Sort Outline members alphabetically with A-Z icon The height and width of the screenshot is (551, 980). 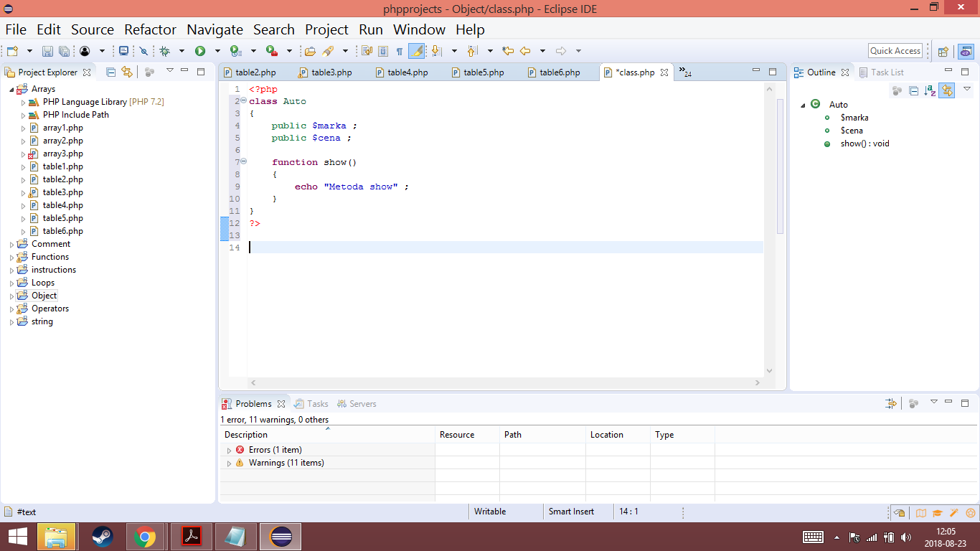coord(929,90)
